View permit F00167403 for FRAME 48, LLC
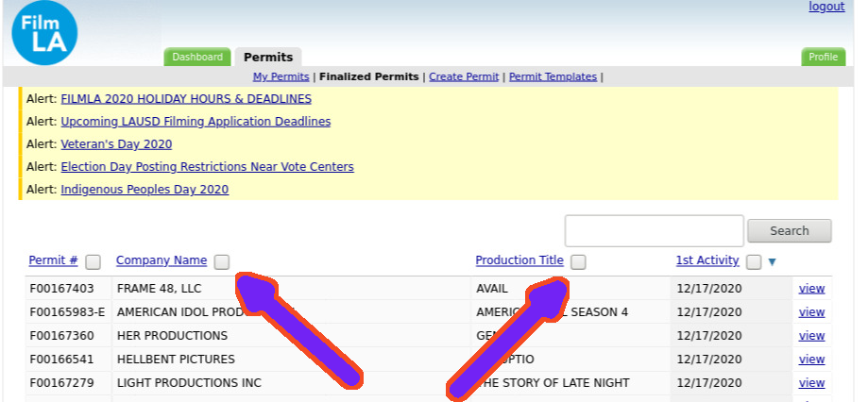The width and height of the screenshot is (868, 402). (x=811, y=289)
